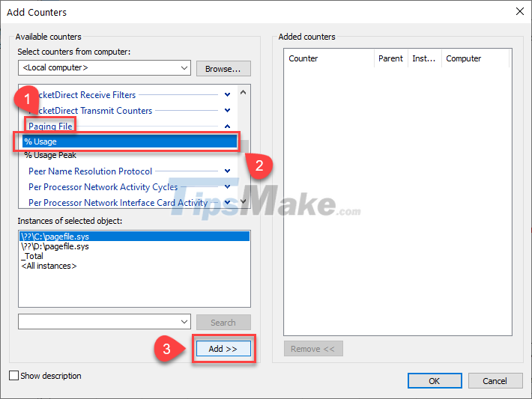
Task: Click the Counter column header
Action: [x=329, y=58]
